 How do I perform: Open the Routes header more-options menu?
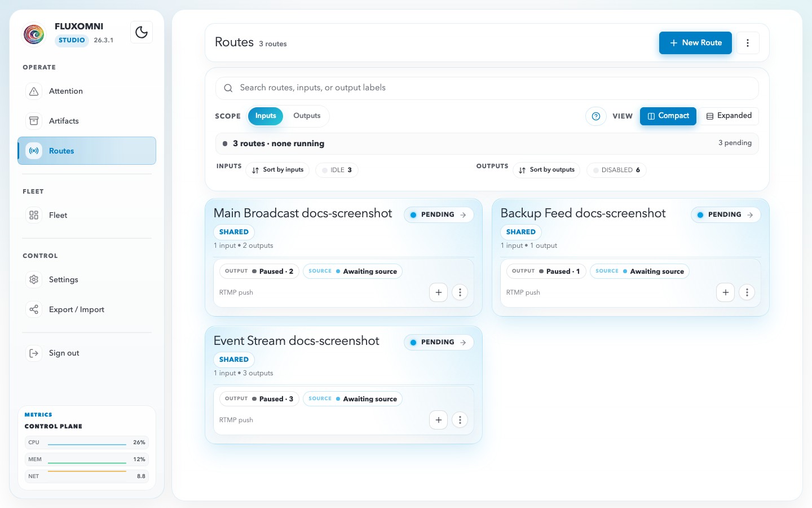[x=748, y=43]
